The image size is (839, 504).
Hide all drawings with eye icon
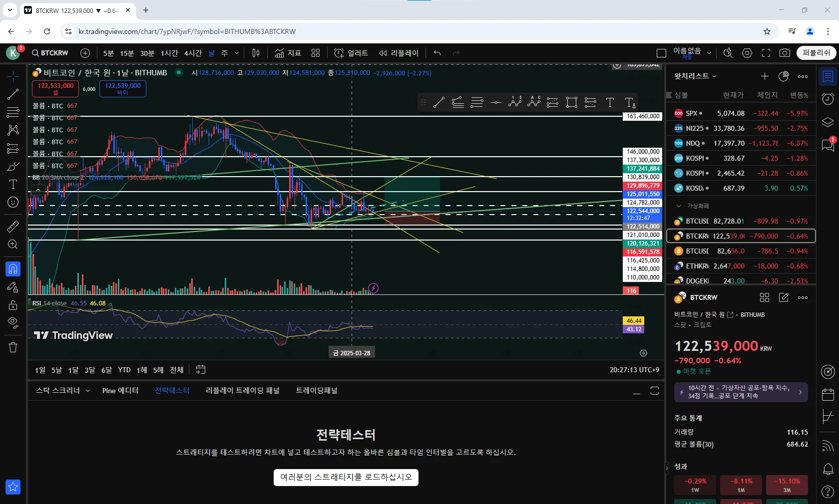tap(13, 323)
